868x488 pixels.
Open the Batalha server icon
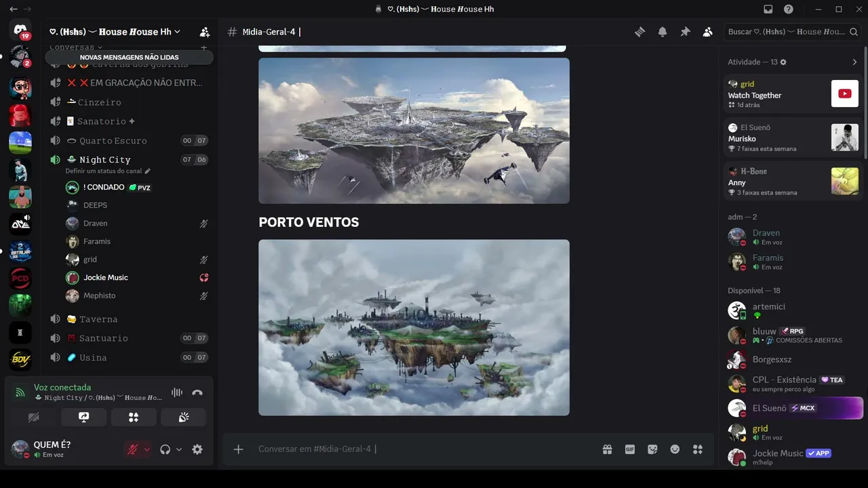tap(20, 251)
